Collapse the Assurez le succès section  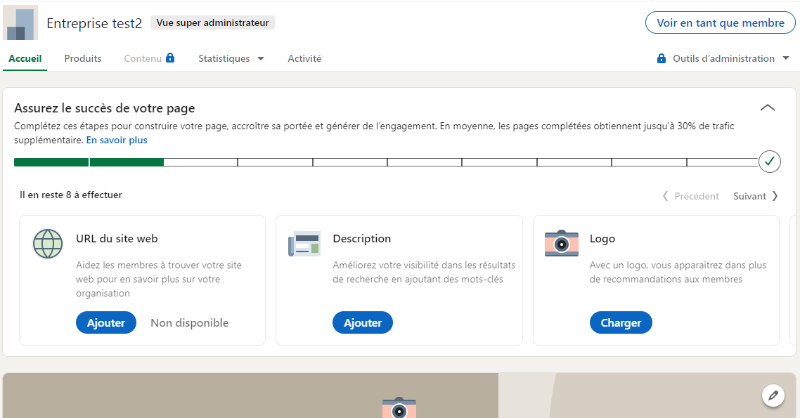(x=767, y=108)
